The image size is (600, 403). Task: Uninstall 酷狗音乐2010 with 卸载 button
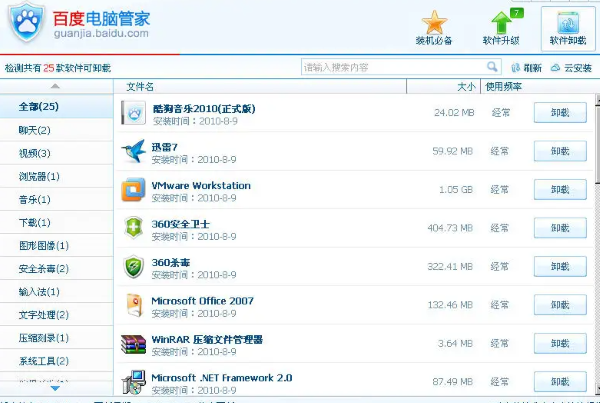coord(560,113)
